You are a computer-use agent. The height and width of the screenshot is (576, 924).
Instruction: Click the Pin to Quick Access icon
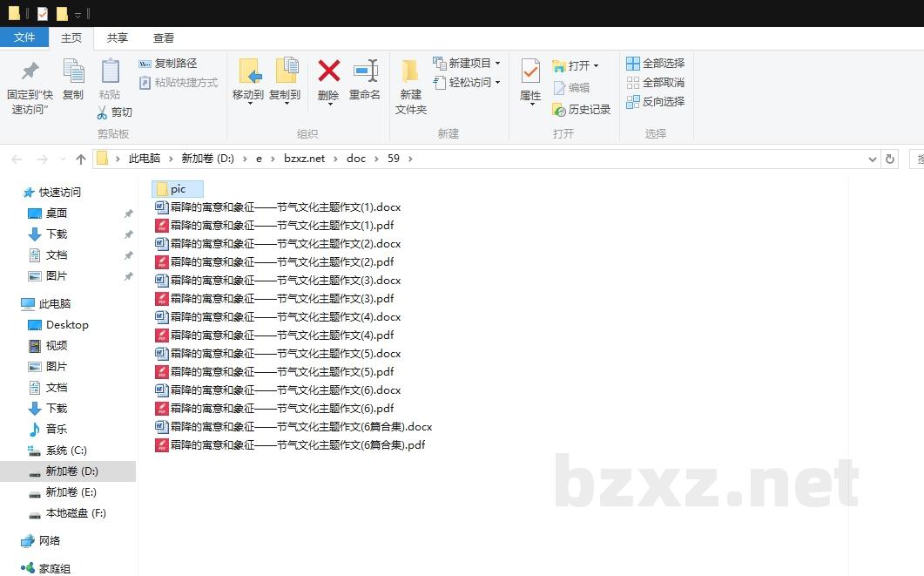[x=30, y=72]
